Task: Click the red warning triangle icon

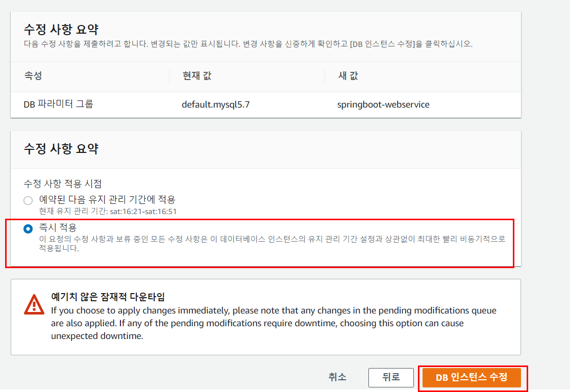Action: [x=34, y=304]
